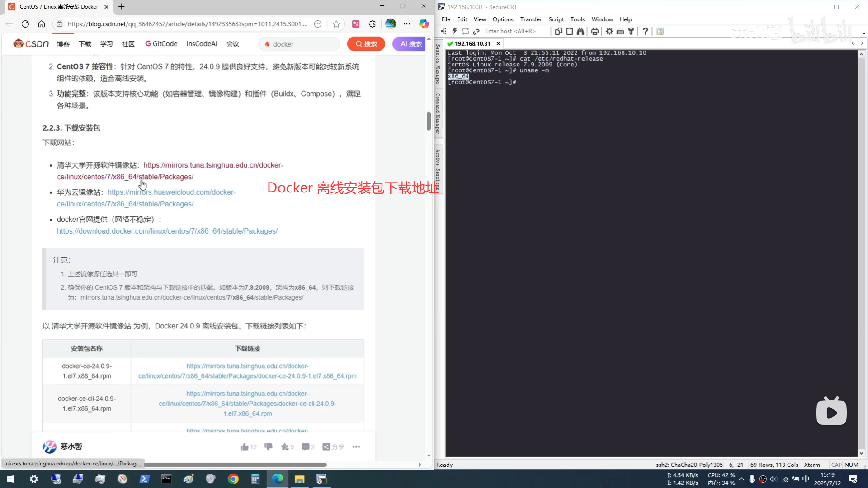Open the download.docker.com Packages link
The image size is (868, 488).
point(167,231)
